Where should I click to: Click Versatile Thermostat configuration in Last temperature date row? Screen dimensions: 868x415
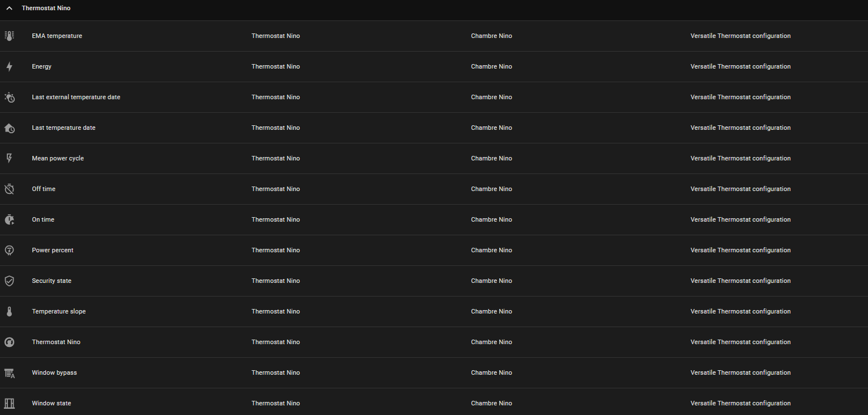click(x=741, y=128)
